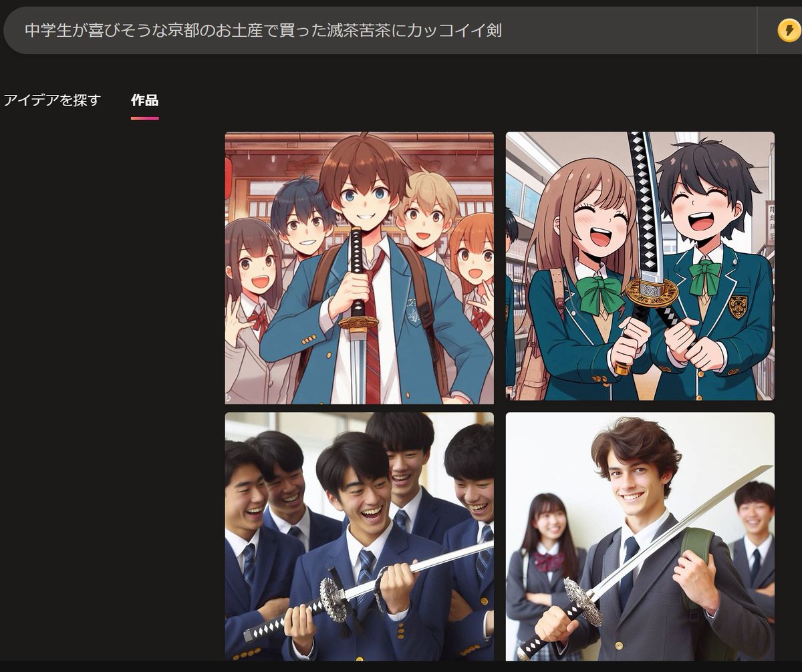Select the 作品 tab
Screen dimensions: 802x672
pos(144,101)
